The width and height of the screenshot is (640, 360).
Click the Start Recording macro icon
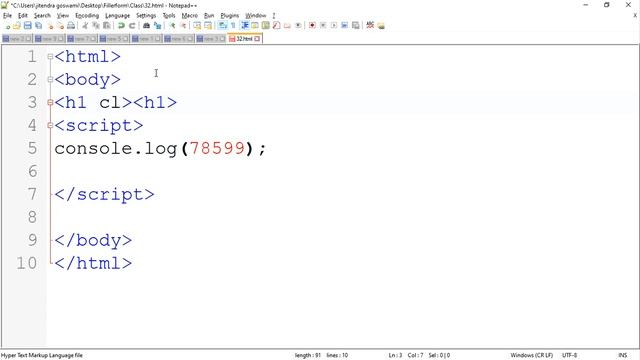pyautogui.click(x=312, y=26)
